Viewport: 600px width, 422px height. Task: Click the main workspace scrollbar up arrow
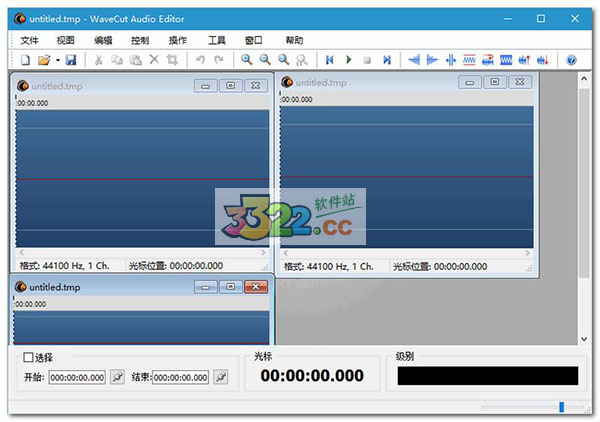pos(584,79)
